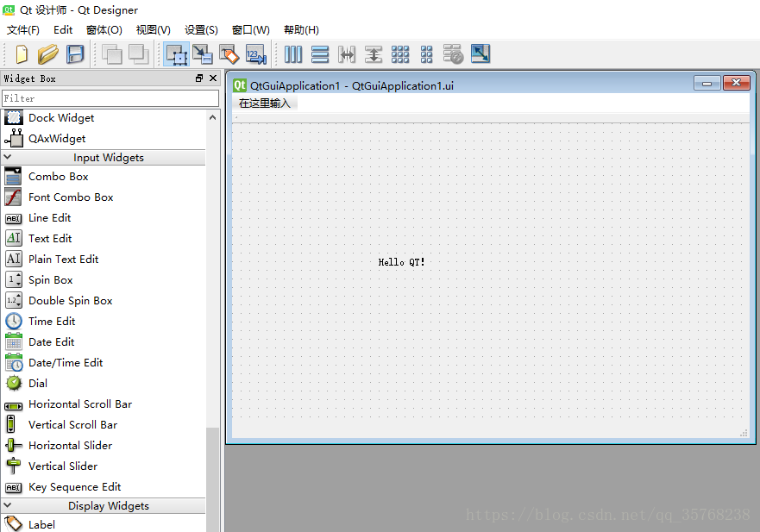The width and height of the screenshot is (760, 532).
Task: Minimize the QtGuiApplication1.ui form window
Action: 707,84
